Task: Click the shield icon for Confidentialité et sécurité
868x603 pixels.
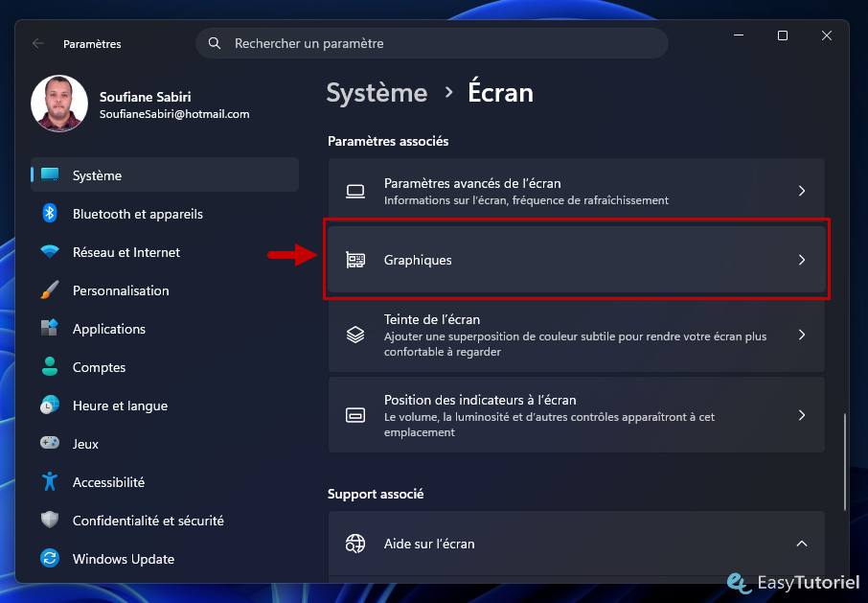Action: tap(50, 520)
